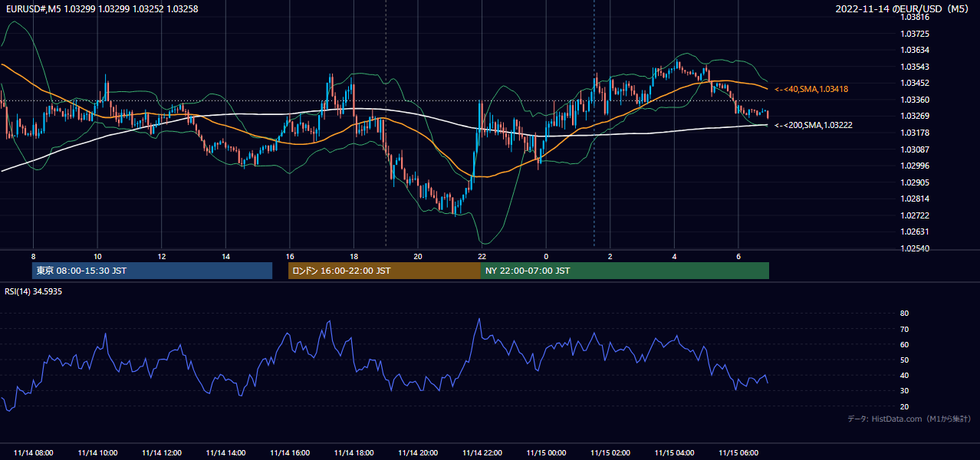Viewport: 980px width, 460px height.
Task: Click the hour label 22 under price chart
Action: coord(482,256)
